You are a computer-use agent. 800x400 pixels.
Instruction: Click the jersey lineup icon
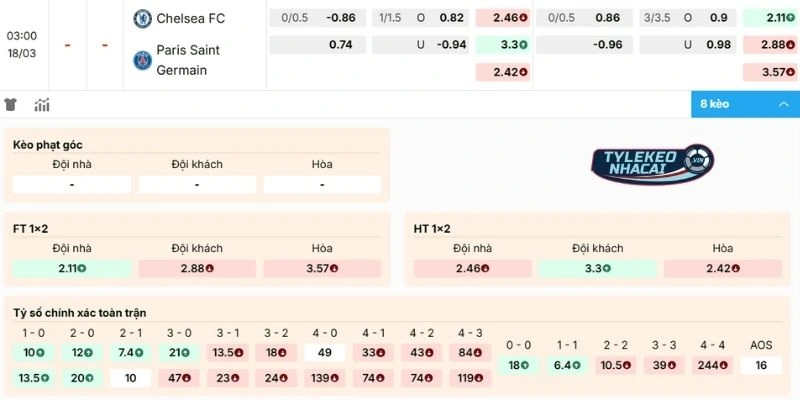11,105
